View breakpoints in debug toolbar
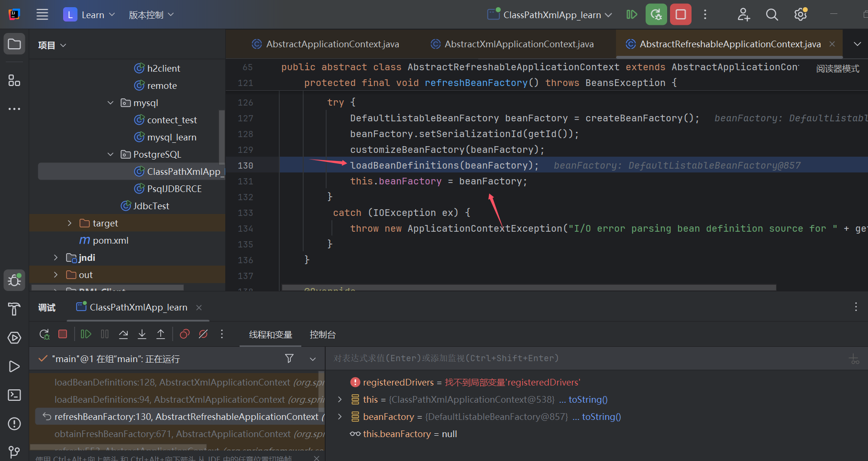This screenshot has height=461, width=868. tap(185, 334)
